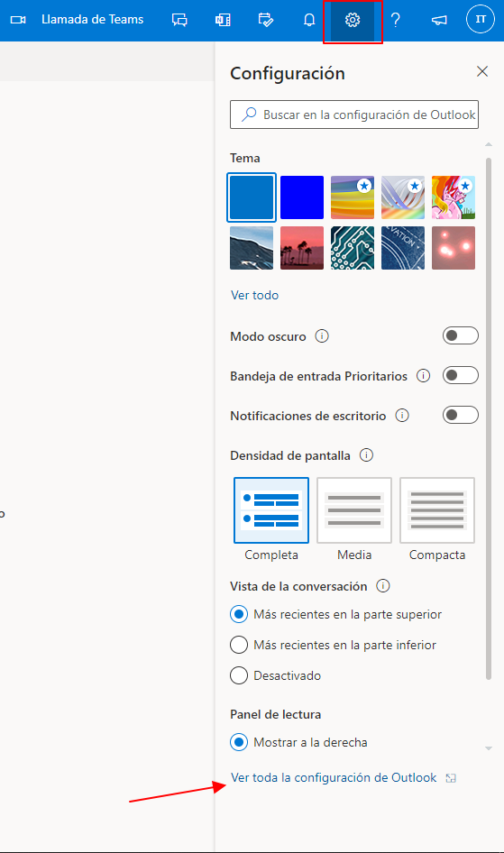Image resolution: width=504 pixels, height=853 pixels.
Task: Choose the dark blue blueprint theme
Action: tap(403, 248)
